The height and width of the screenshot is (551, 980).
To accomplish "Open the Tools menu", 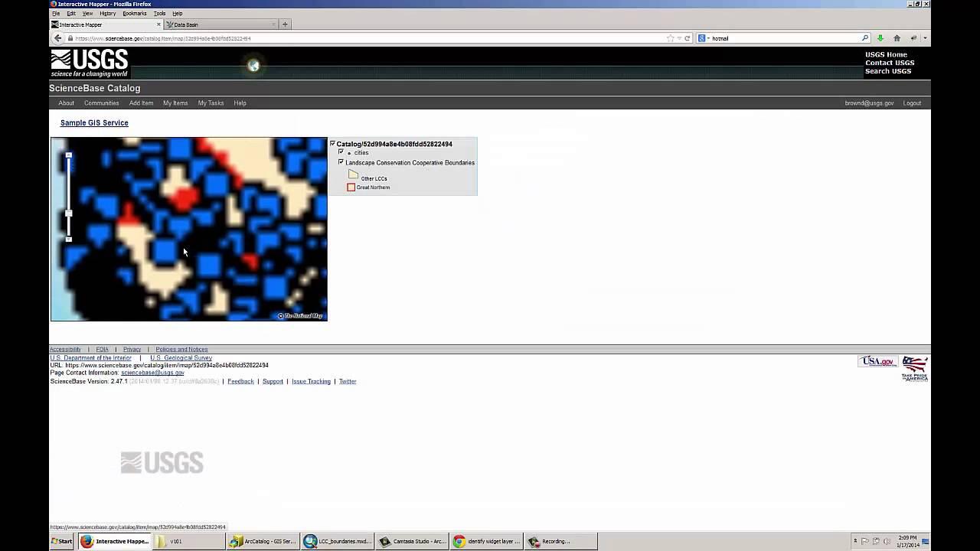I will tap(159, 14).
